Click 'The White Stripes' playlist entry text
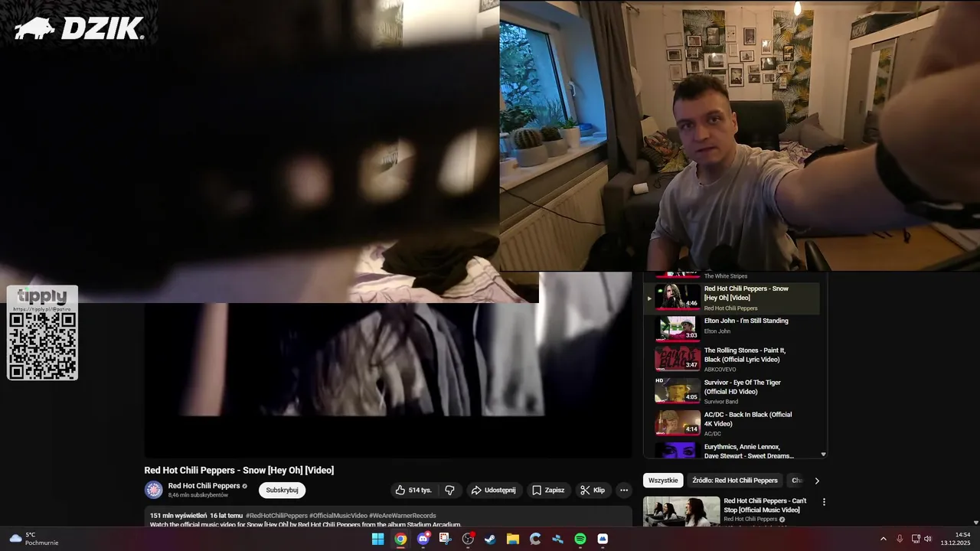This screenshot has width=980, height=551. [726, 276]
